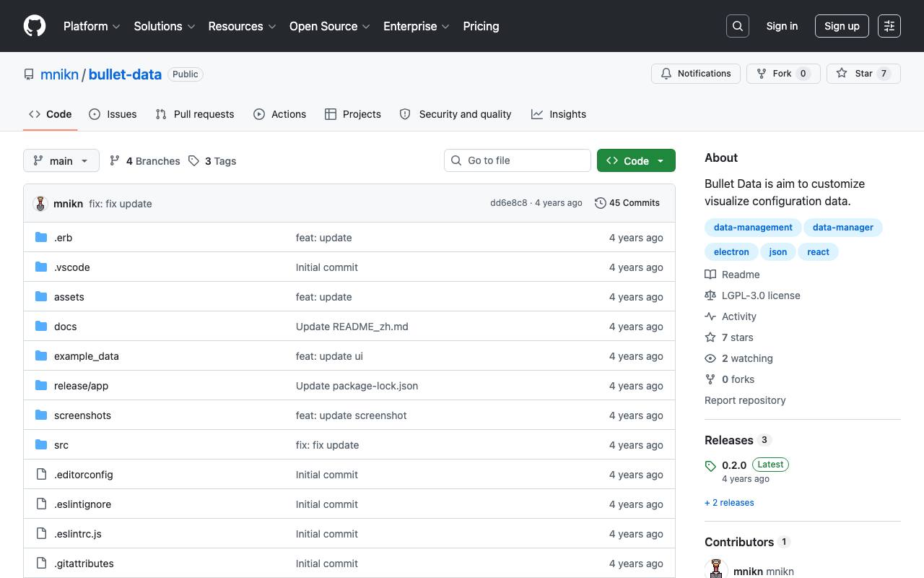Open the GitHub homepage logo
Viewport: 924px width, 578px height.
[35, 26]
